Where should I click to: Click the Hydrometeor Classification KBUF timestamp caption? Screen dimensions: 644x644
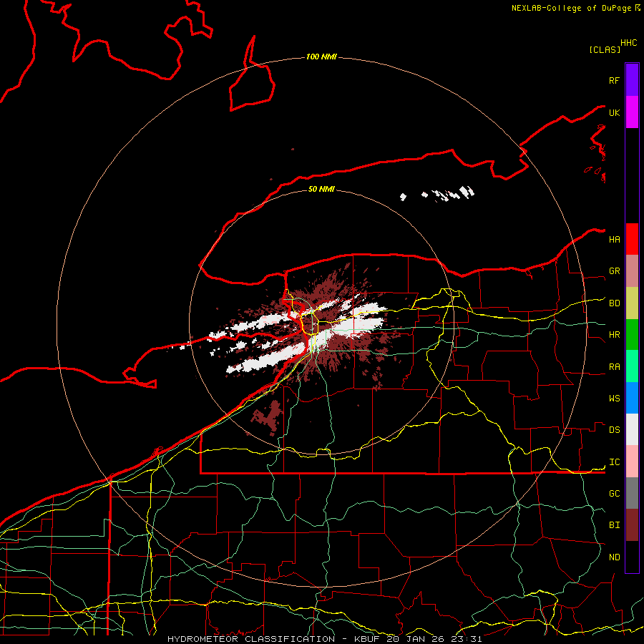coord(324,639)
